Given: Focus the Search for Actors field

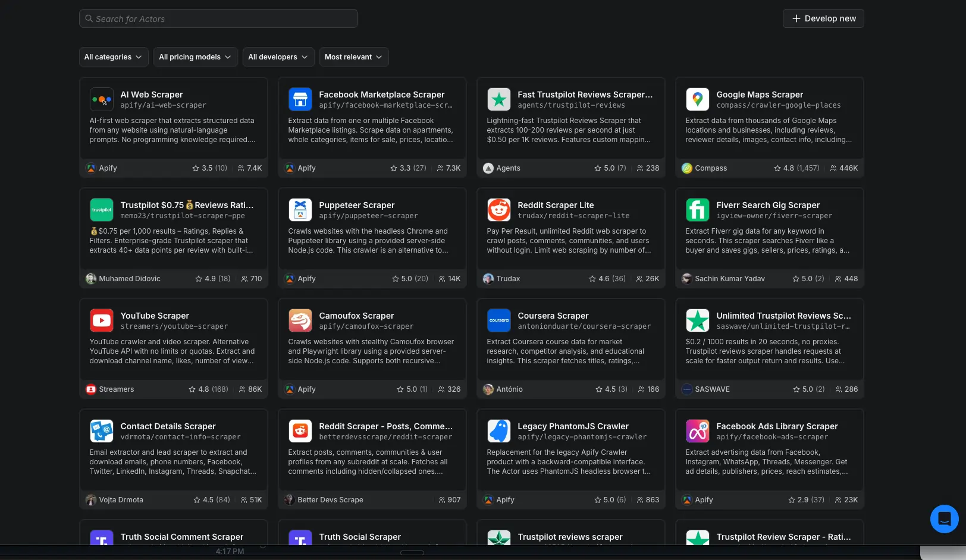Looking at the screenshot, I should coord(218,18).
